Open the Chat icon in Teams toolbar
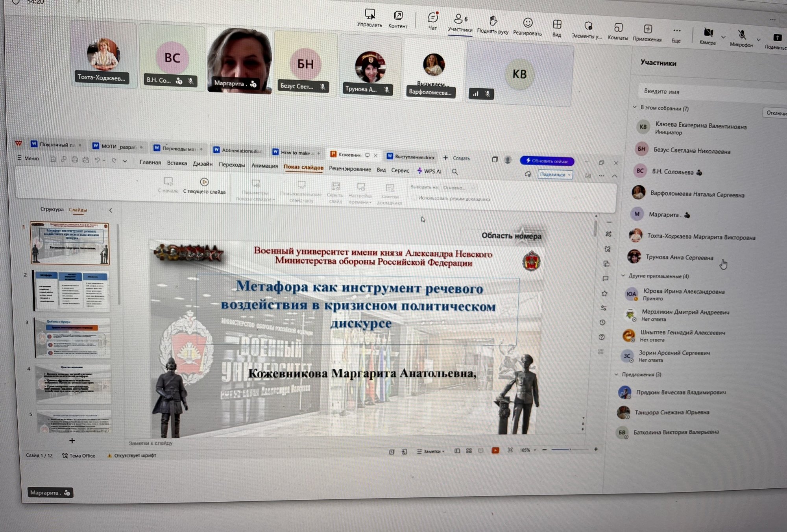The width and height of the screenshot is (787, 532). (433, 18)
